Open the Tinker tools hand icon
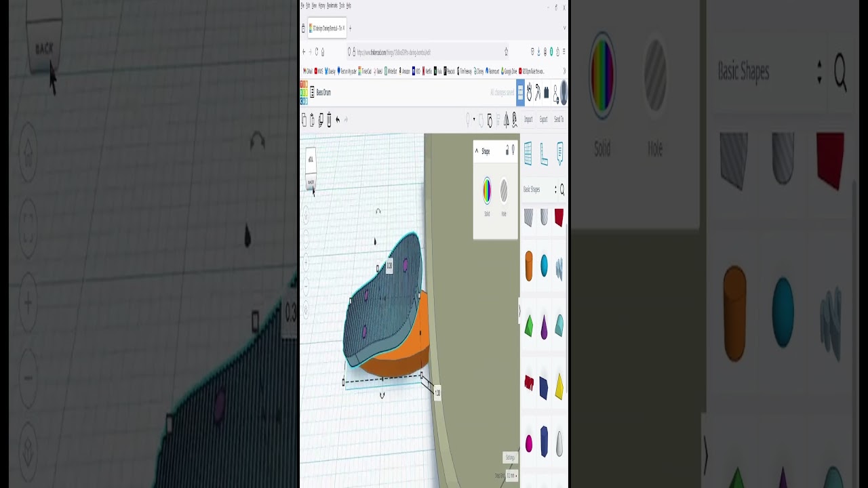The image size is (868, 488). 530,92
